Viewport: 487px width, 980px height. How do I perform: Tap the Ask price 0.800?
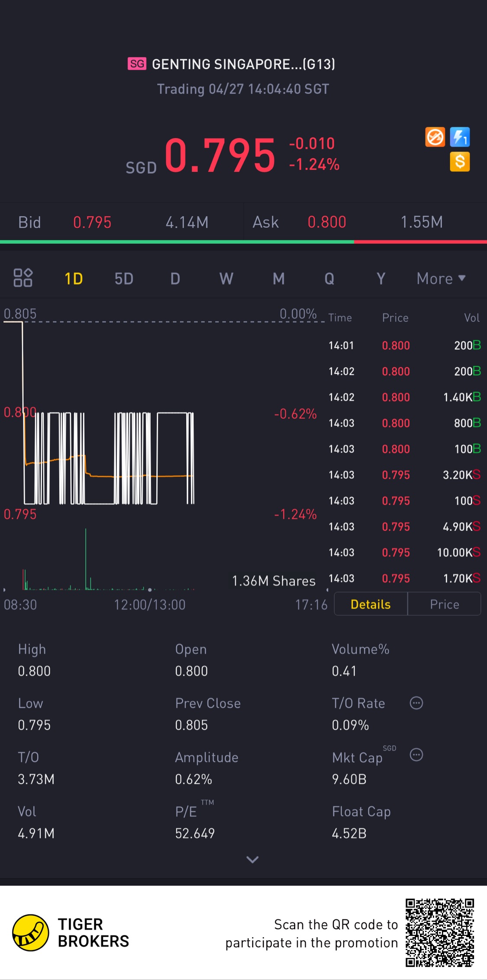click(x=327, y=222)
